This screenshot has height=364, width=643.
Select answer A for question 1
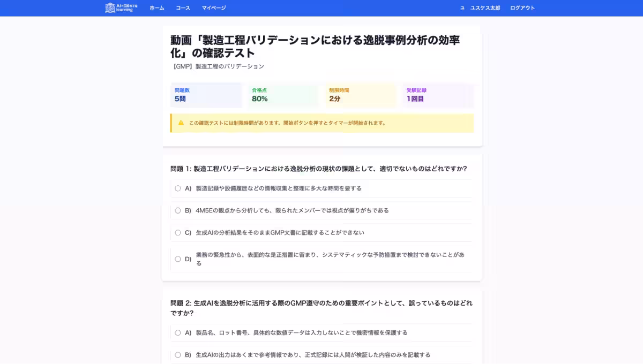177,188
